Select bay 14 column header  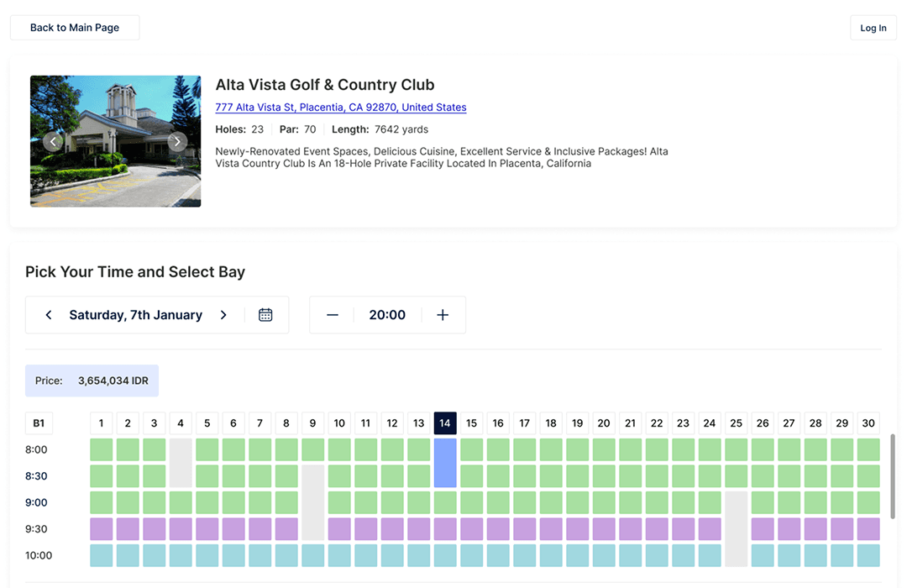[445, 423]
